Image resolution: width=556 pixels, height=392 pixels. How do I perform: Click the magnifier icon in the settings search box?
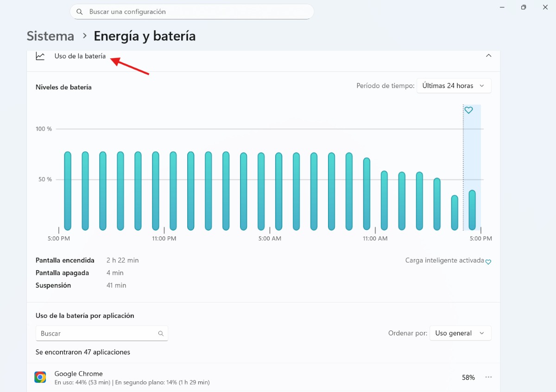click(80, 12)
